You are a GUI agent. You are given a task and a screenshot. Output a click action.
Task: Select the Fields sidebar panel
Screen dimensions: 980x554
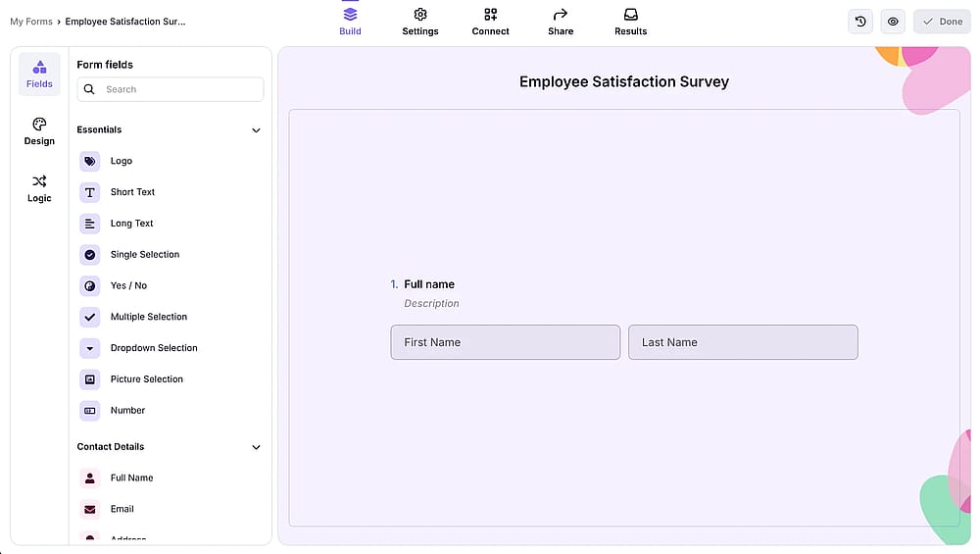(x=39, y=75)
